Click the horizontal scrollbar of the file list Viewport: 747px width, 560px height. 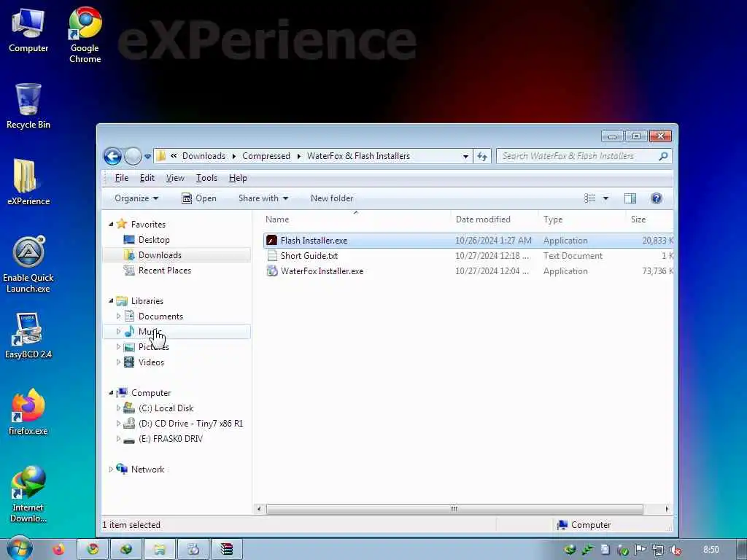tap(454, 509)
